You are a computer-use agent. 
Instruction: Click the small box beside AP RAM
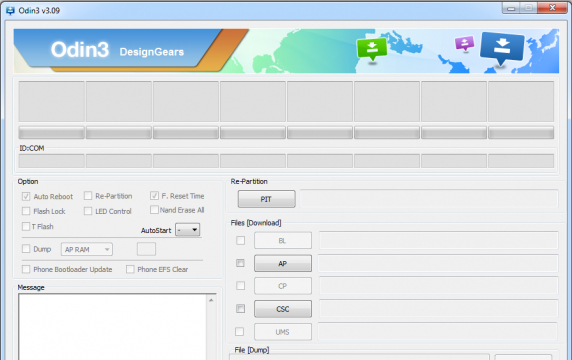click(146, 249)
